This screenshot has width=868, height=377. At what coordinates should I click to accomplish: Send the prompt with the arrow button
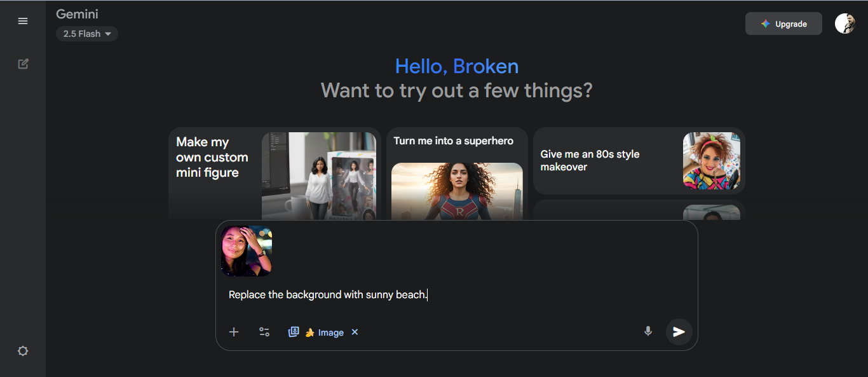(679, 331)
